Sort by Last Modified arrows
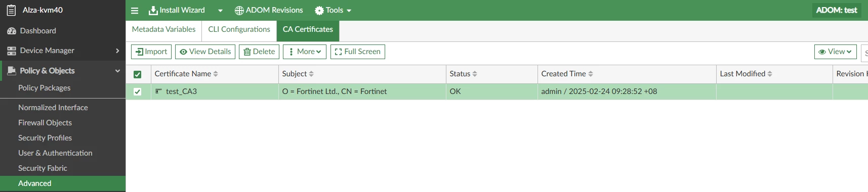 770,74
